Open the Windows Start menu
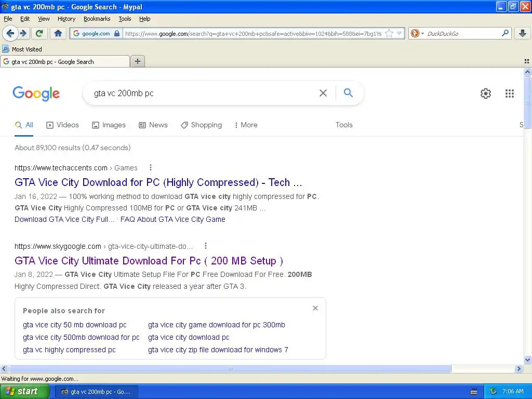This screenshot has width=532, height=399. coord(25,392)
